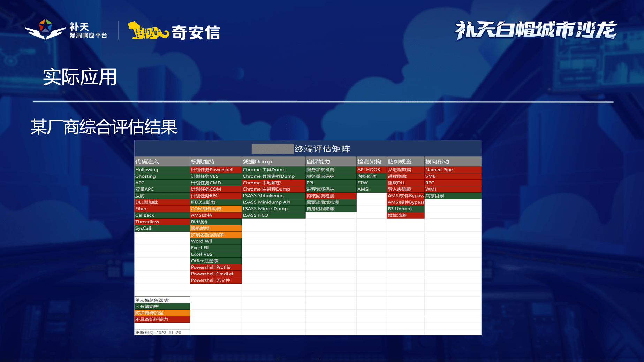
Task: Click the AMSI软件Bypass cell
Action: [x=406, y=196]
